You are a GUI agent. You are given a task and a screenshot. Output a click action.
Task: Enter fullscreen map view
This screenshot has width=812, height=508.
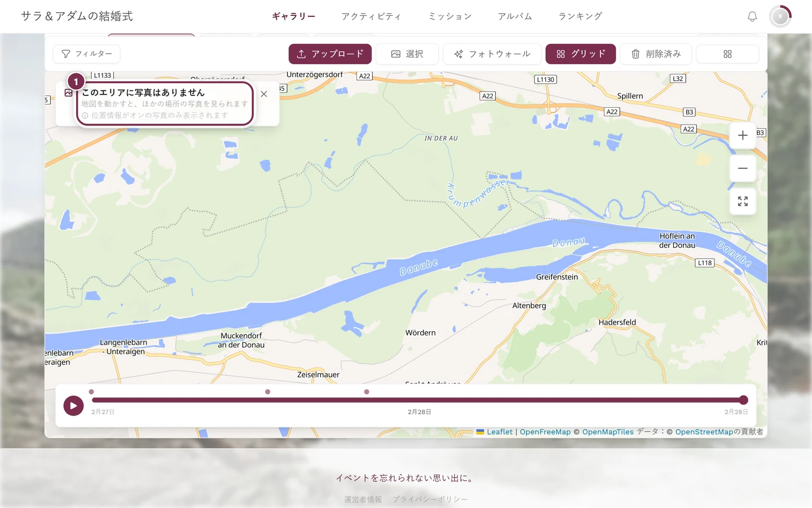pyautogui.click(x=743, y=202)
